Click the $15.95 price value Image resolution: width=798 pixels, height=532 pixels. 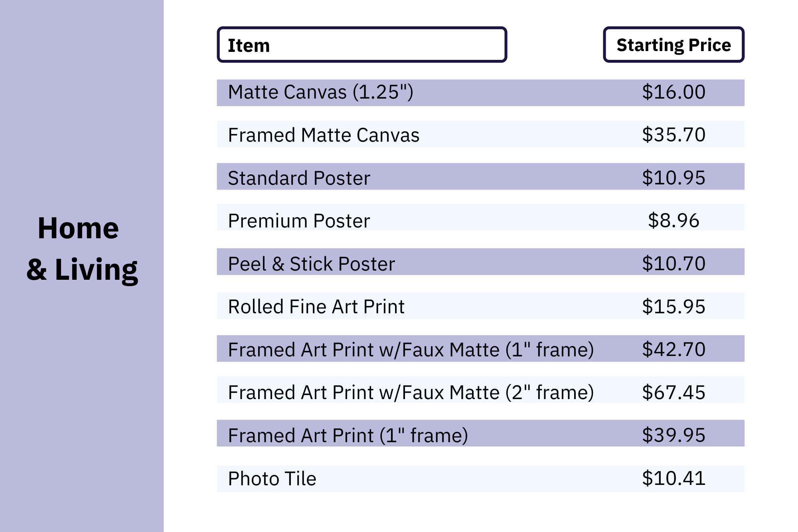tap(674, 307)
